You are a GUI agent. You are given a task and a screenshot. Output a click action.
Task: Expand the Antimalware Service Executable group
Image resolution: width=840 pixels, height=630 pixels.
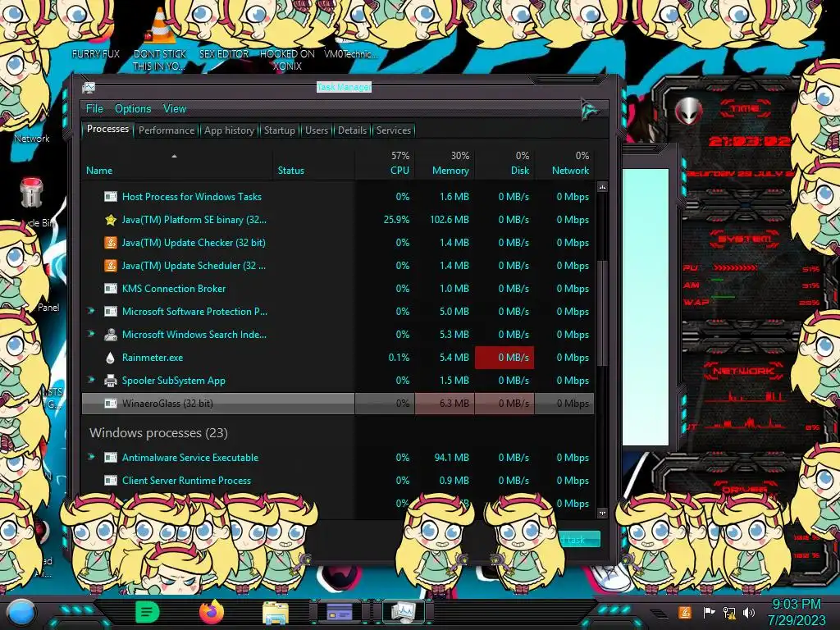(x=91, y=457)
